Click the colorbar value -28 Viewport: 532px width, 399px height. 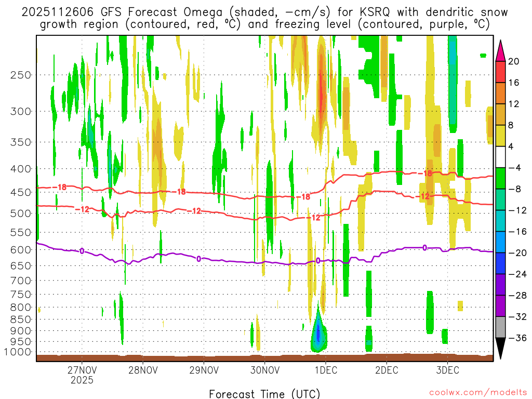(517, 295)
